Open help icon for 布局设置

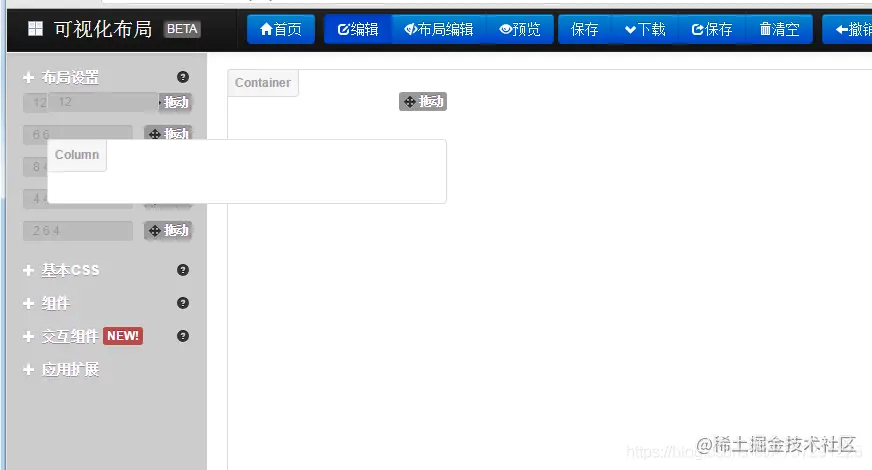[x=182, y=77]
